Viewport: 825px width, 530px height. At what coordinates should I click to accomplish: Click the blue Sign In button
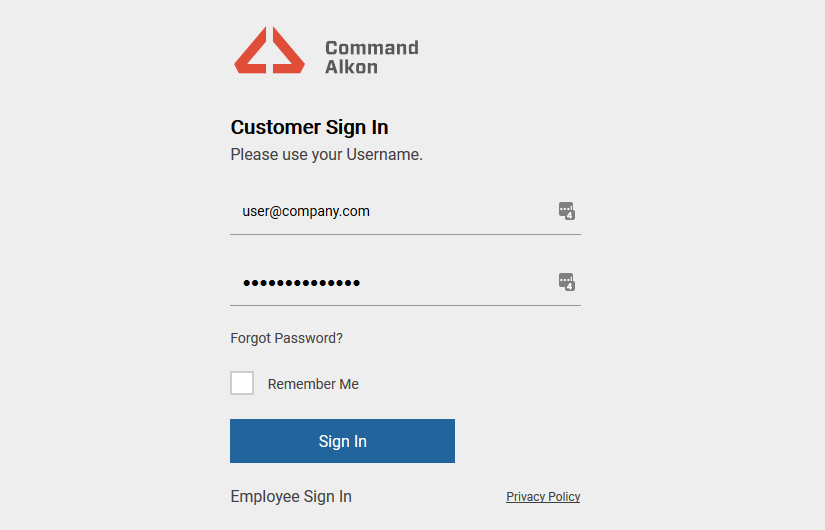click(343, 441)
